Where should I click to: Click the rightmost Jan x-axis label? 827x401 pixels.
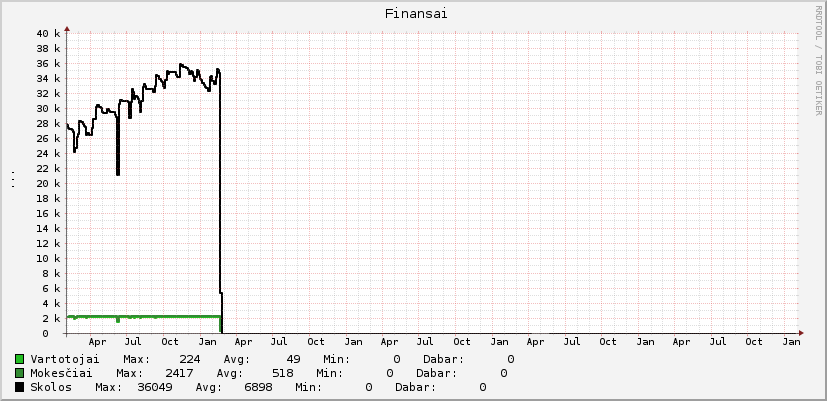pyautogui.click(x=791, y=342)
